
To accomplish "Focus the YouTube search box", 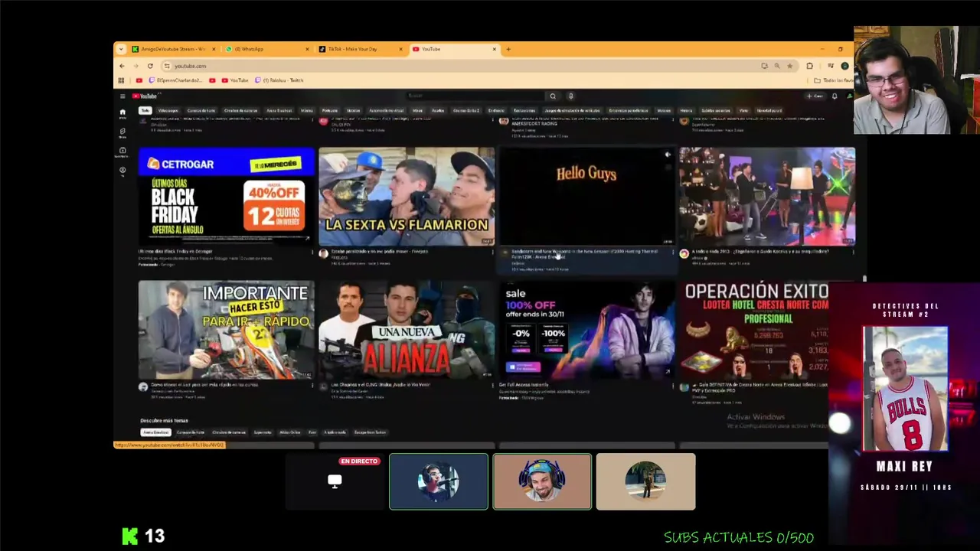I will [x=475, y=96].
